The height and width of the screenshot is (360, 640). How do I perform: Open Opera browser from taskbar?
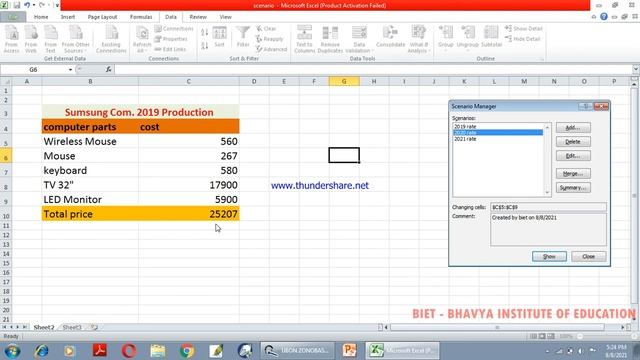point(129,351)
